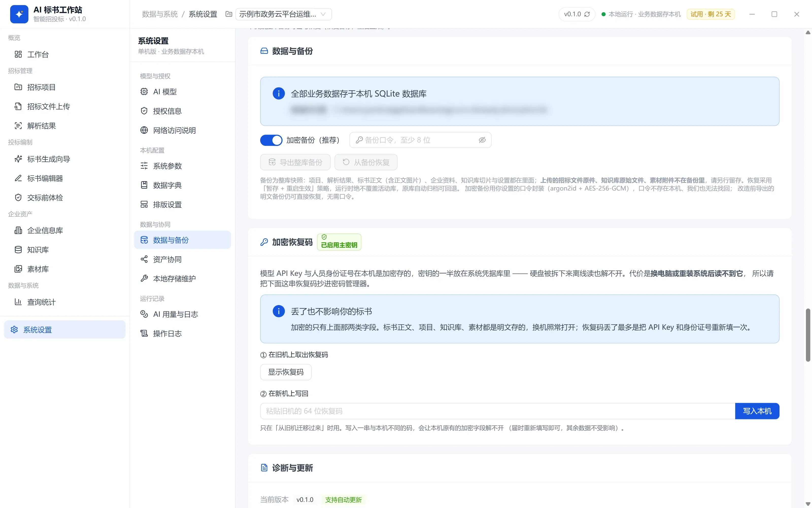Open AI 用量与日志 section
The image size is (812, 508).
pyautogui.click(x=182, y=314)
